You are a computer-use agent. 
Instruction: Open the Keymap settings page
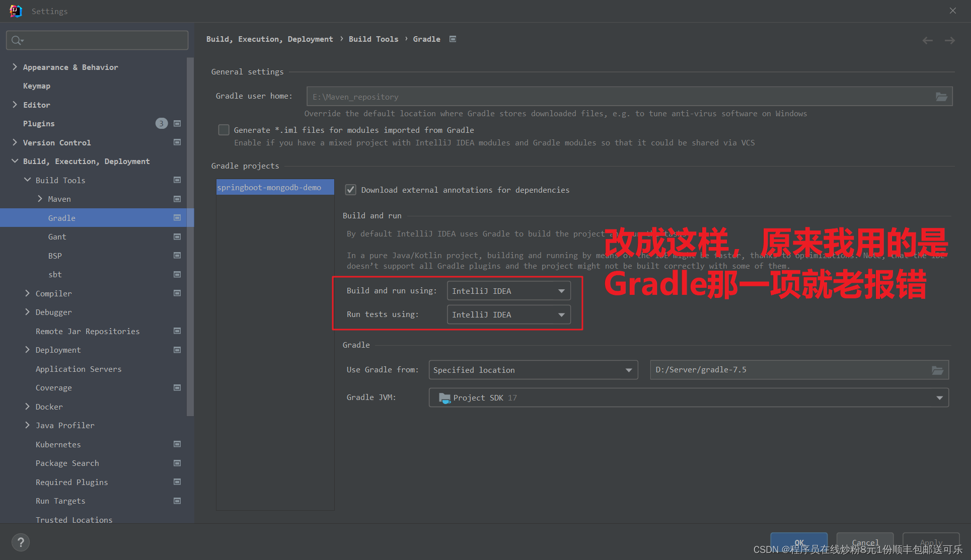[x=37, y=86]
